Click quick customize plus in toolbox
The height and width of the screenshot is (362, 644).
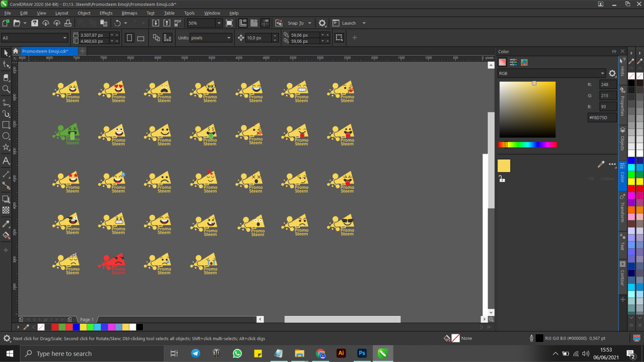(6, 250)
